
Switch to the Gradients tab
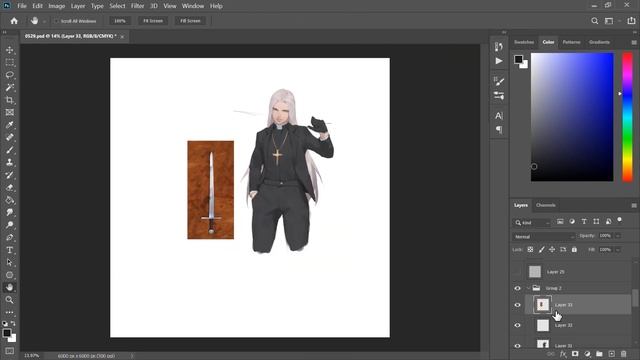click(x=599, y=42)
